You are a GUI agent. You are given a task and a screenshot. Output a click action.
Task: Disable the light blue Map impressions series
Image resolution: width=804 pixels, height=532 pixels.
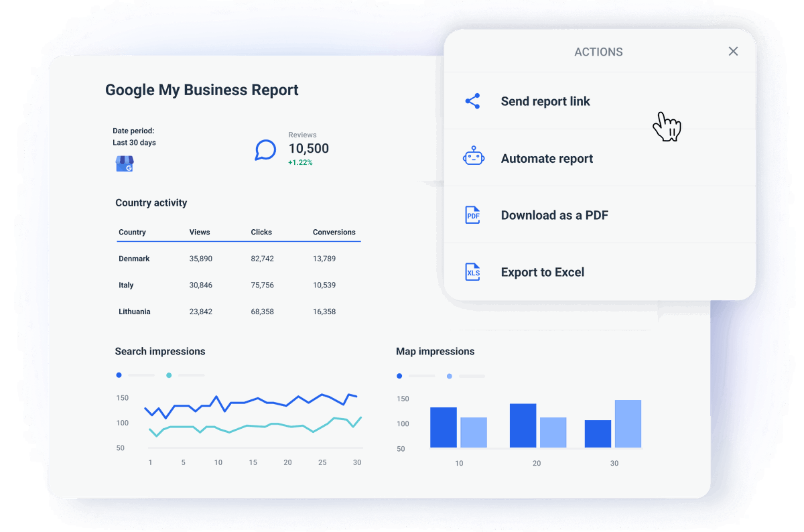[x=450, y=376]
